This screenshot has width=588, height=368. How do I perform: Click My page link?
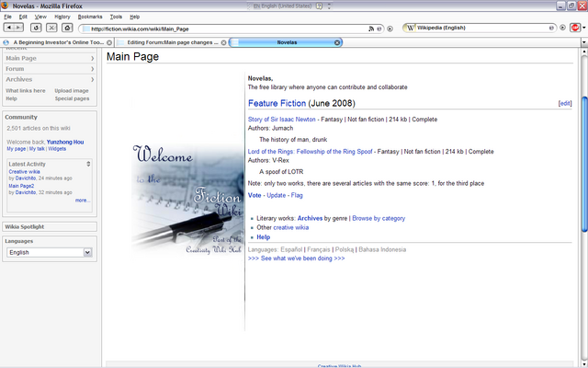tap(17, 149)
